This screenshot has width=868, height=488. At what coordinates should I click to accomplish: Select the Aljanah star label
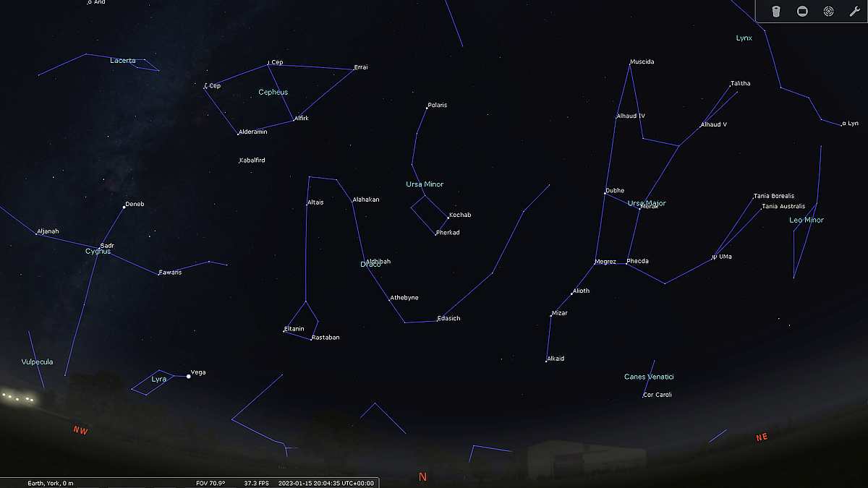point(48,232)
